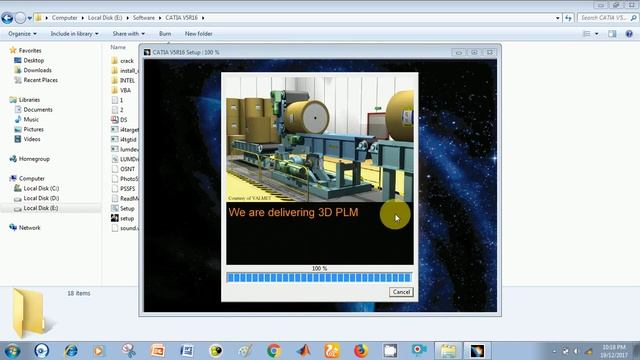The width and height of the screenshot is (640, 360).
Task: Open Internet Explorer from taskbar
Action: tap(71, 351)
